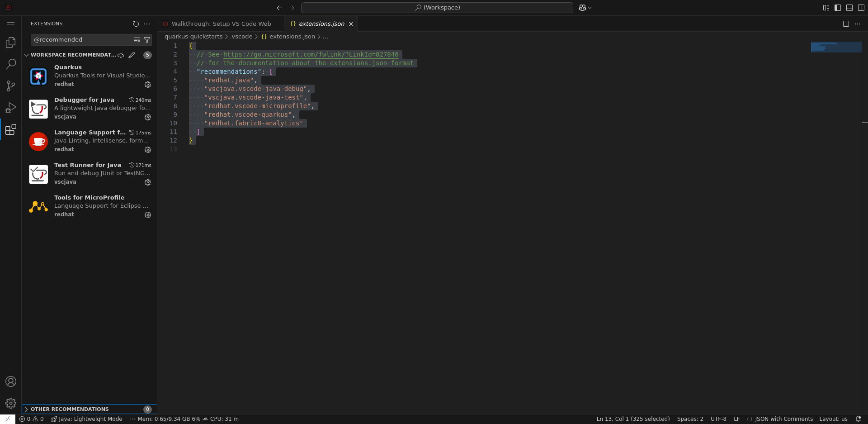Viewport: 868px width, 424px height.
Task: Open the Tools for MicroProfile entry
Action: click(x=90, y=206)
